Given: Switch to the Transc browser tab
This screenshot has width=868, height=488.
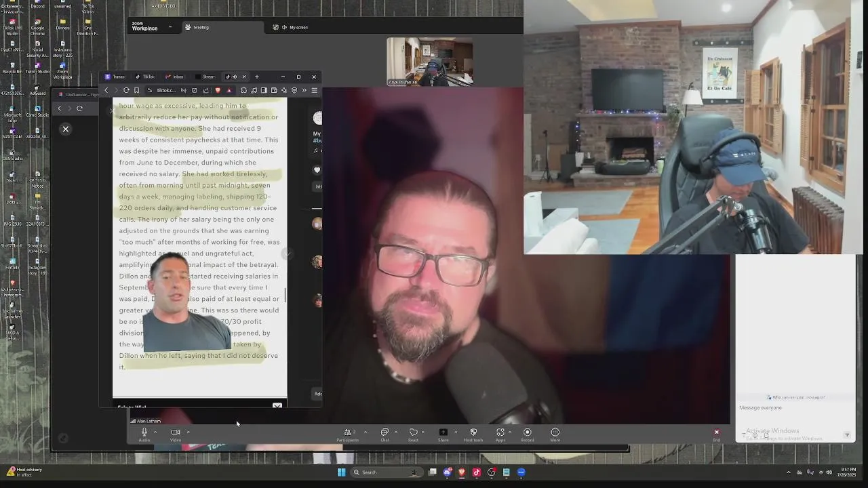Looking at the screenshot, I should coord(116,77).
